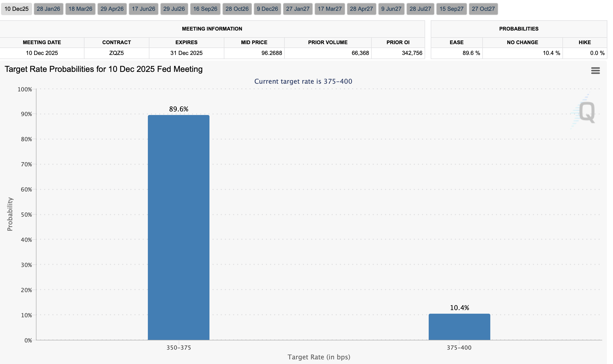
Task: Switch to the 28 Jul27 tab
Action: tap(420, 9)
